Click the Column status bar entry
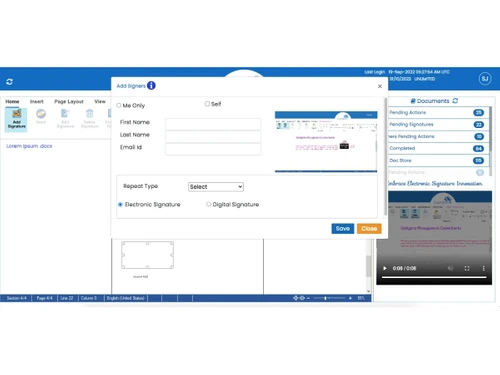Screen dimensions: 500x375 88,298
